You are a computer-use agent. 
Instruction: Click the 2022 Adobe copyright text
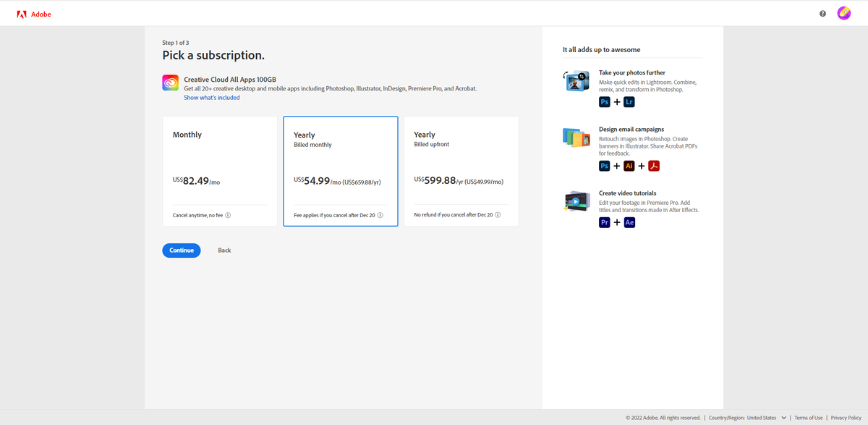663,418
